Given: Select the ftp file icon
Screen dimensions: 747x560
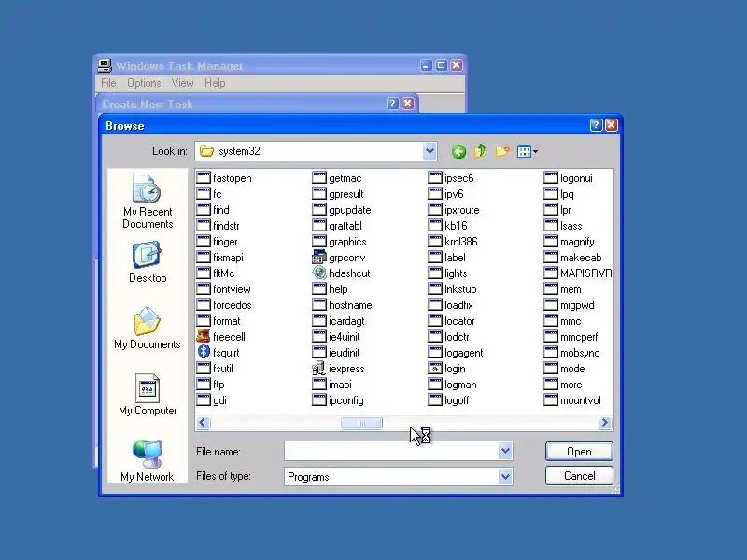Looking at the screenshot, I should pos(204,385).
